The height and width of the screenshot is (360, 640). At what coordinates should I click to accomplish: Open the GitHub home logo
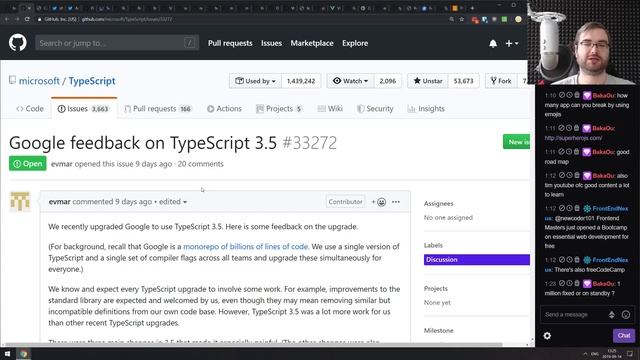tap(18, 43)
